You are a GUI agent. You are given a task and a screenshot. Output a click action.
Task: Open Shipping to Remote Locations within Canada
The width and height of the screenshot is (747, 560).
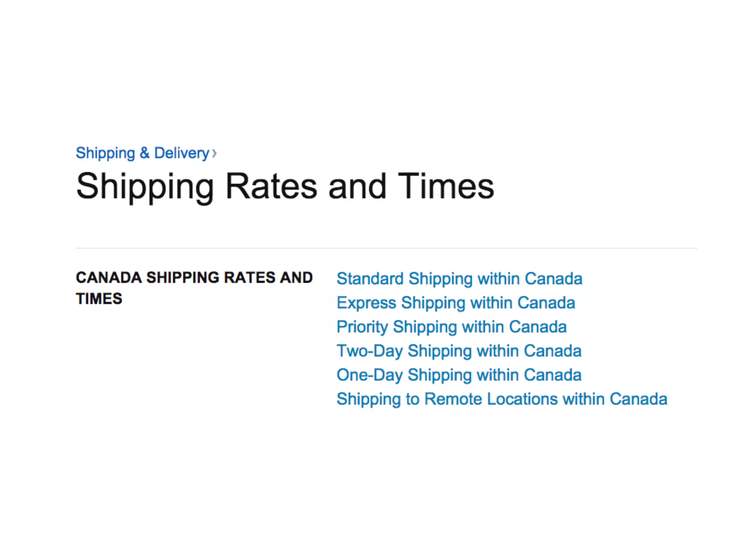[502, 399]
